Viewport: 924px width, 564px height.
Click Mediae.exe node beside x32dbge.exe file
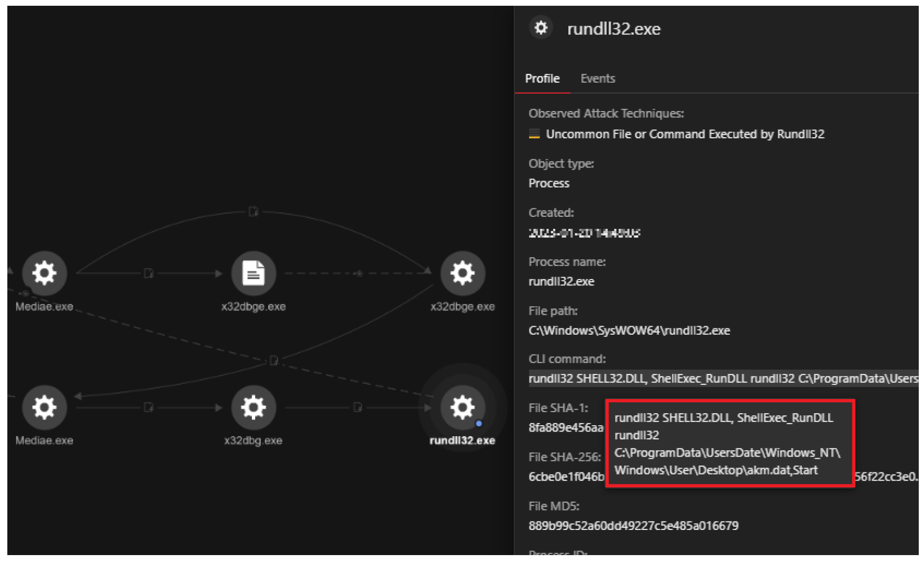tap(45, 273)
